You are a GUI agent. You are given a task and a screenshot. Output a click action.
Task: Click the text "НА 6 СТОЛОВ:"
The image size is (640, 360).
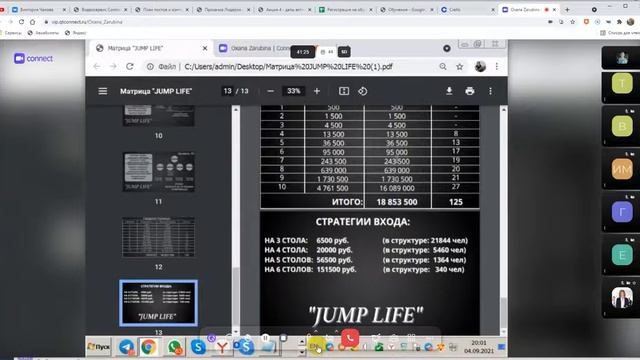(289, 270)
